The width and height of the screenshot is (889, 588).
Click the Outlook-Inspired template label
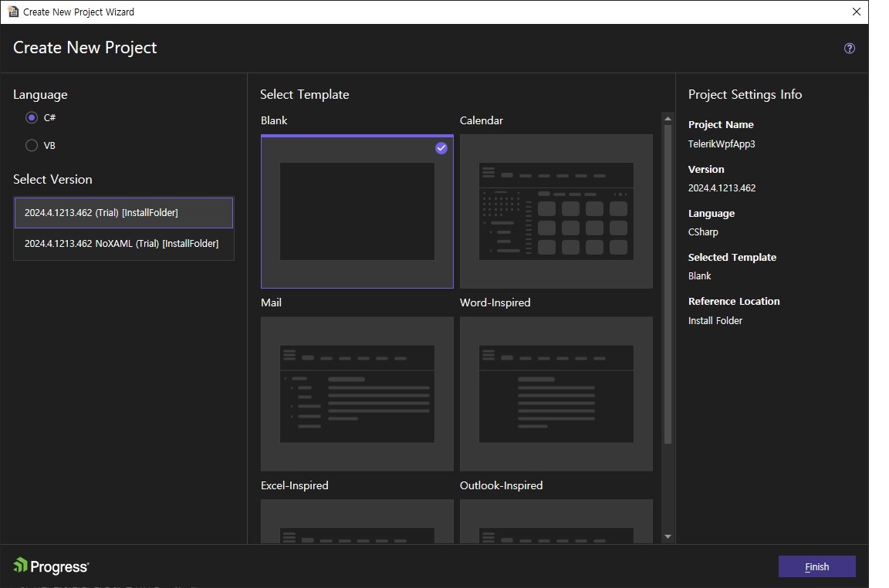pos(501,485)
